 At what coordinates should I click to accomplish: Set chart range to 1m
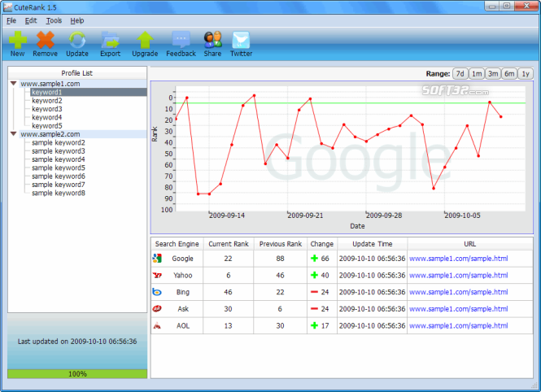pyautogui.click(x=477, y=74)
